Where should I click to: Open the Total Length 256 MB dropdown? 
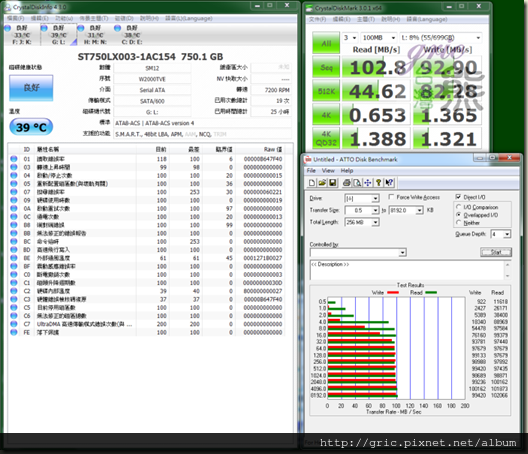point(375,222)
